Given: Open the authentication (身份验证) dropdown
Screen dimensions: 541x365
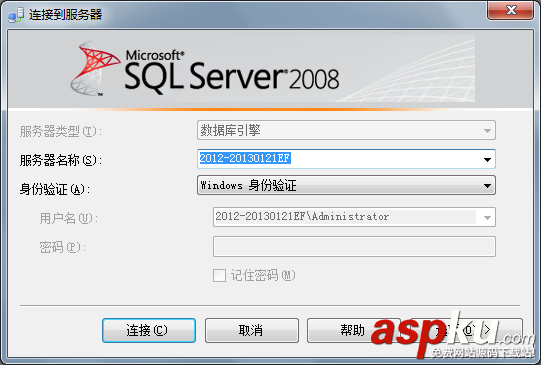Looking at the screenshot, I should tap(346, 185).
